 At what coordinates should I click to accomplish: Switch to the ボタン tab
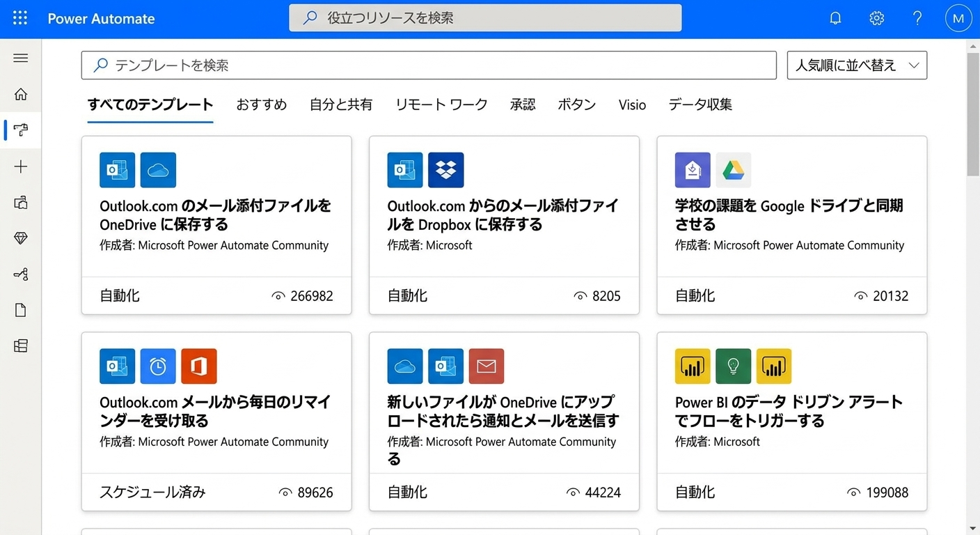577,104
